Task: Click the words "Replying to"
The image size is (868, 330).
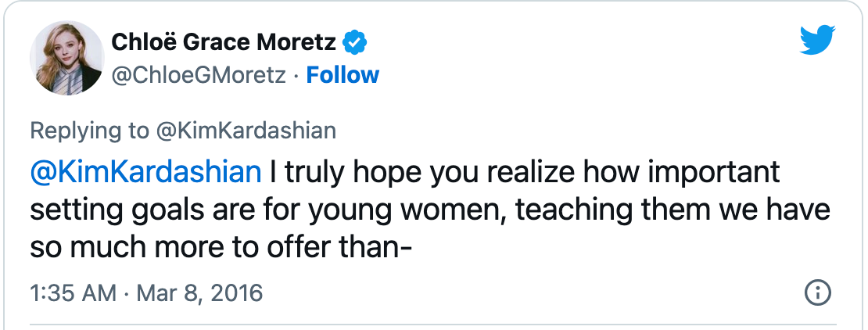Action: click(89, 130)
